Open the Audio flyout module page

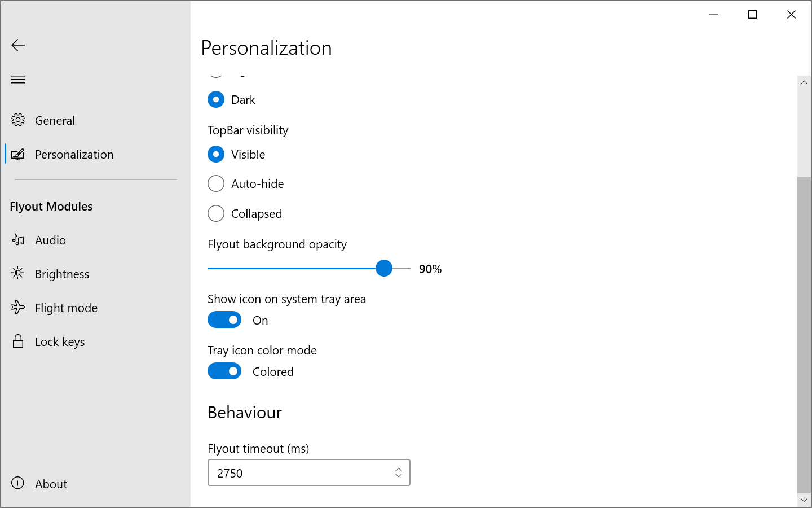pos(51,240)
